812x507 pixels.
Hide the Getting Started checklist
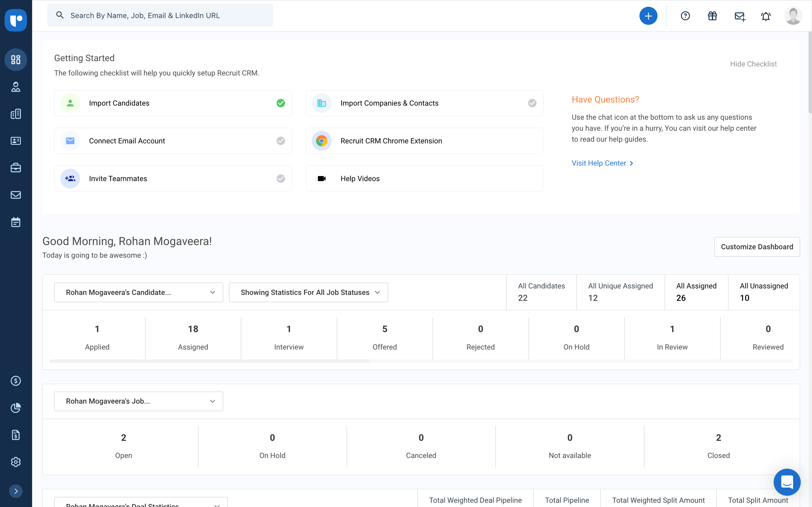click(x=753, y=64)
